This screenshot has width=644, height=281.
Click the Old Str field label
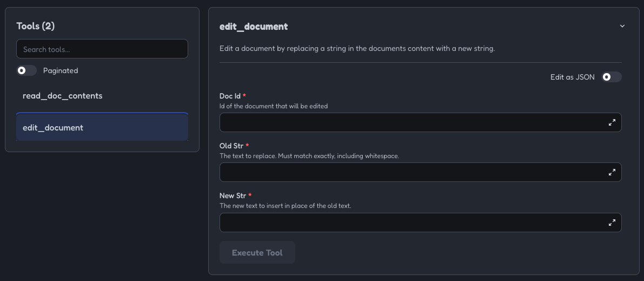coord(231,146)
